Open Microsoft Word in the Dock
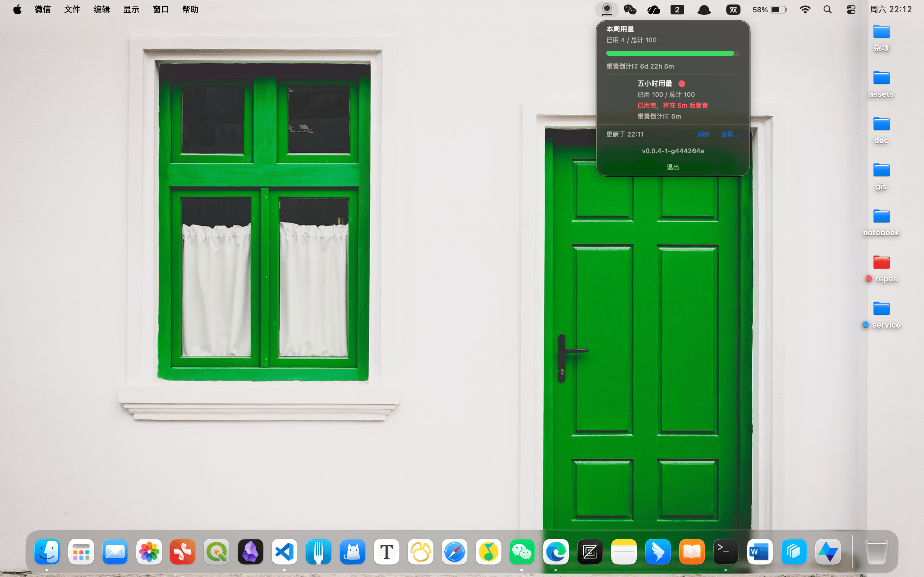The width and height of the screenshot is (924, 577). 760,552
